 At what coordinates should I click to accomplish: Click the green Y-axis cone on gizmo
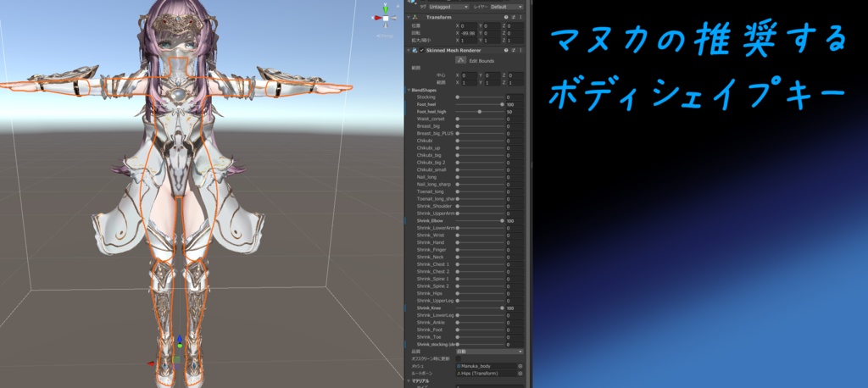point(386,8)
